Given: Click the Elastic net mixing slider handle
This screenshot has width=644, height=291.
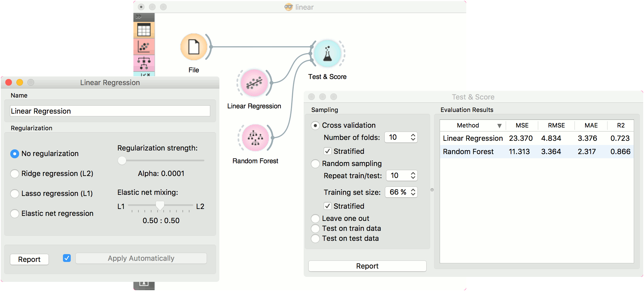Looking at the screenshot, I should [160, 205].
